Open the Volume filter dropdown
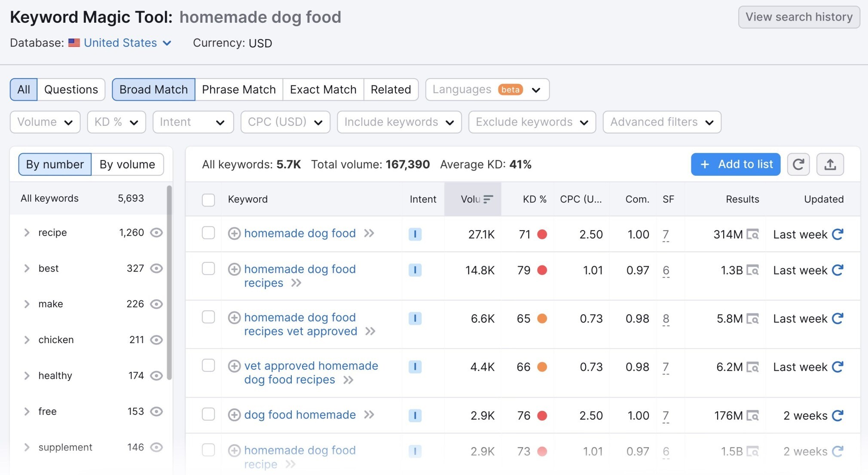Screen dimensions: 868x475 [x=45, y=122]
